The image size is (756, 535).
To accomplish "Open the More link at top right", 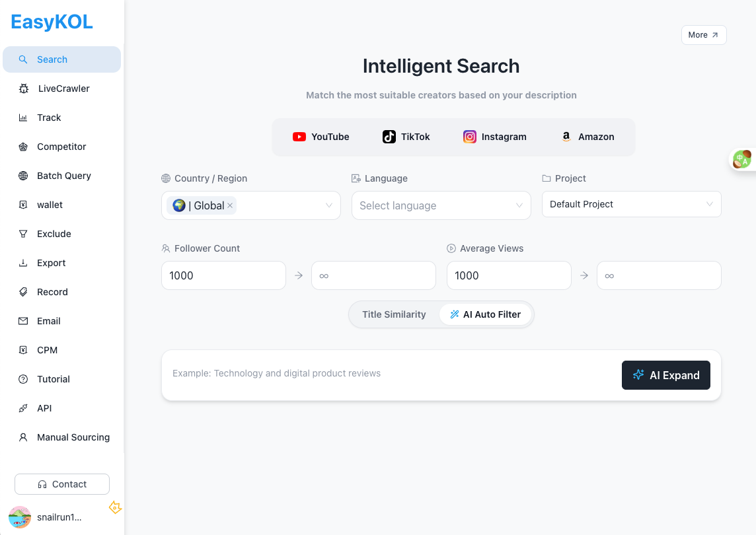I will pos(703,34).
